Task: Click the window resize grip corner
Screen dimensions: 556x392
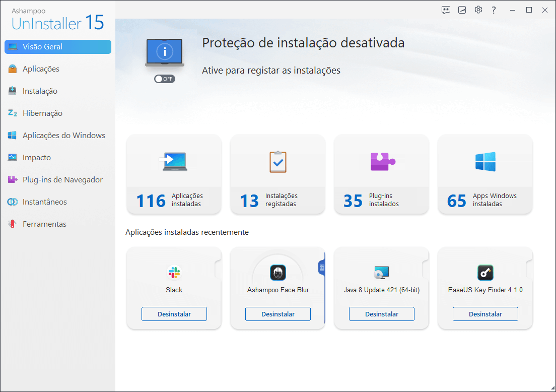Action: click(x=552, y=388)
